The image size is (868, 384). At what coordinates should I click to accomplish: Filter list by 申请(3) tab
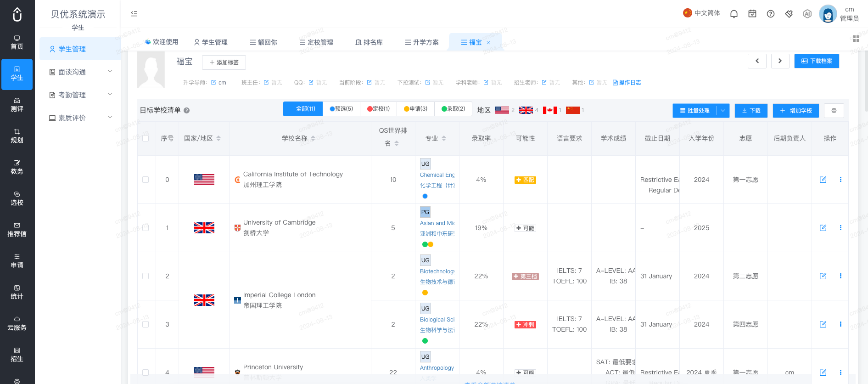(x=415, y=109)
